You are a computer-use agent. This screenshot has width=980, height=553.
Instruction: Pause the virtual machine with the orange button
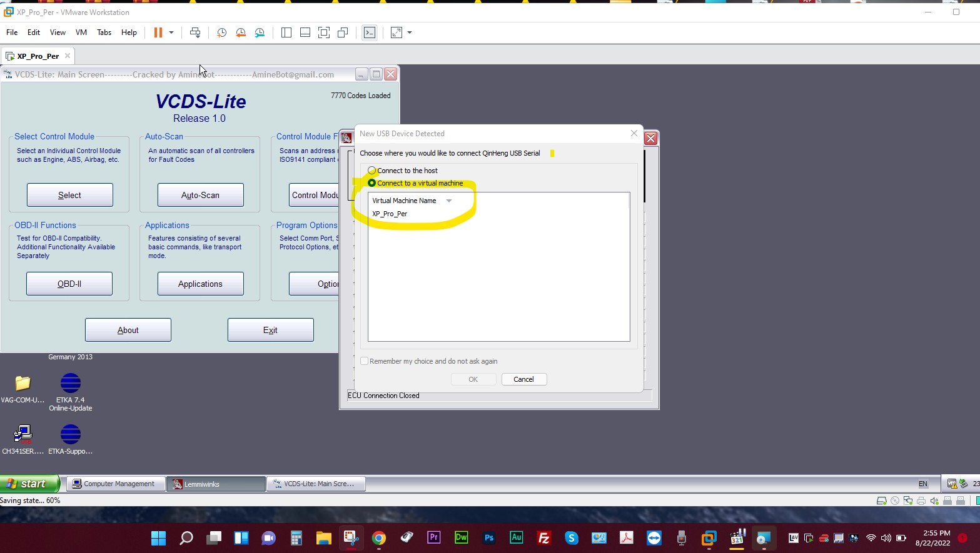click(x=158, y=32)
